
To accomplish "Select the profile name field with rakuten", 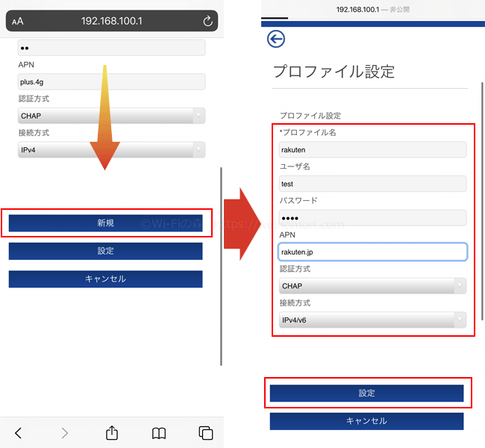I will pos(373,149).
